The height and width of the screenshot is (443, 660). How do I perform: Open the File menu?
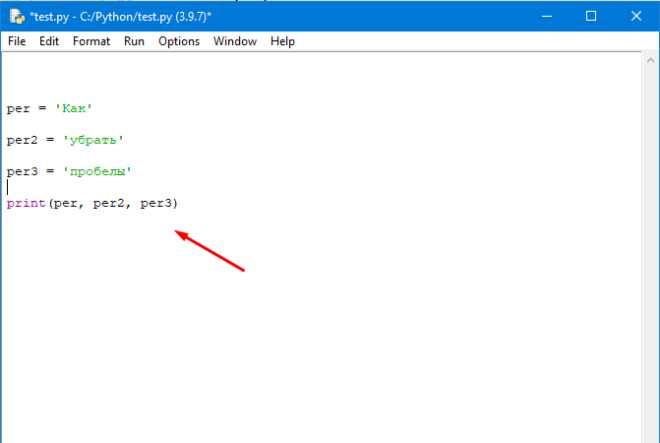click(17, 41)
